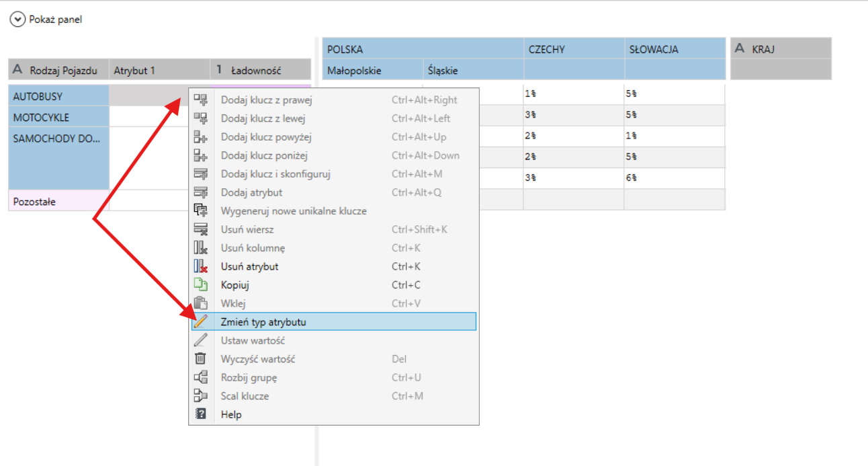Click the Zmień typ atrybutu pencil icon
This screenshot has height=466, width=868.
tap(200, 322)
